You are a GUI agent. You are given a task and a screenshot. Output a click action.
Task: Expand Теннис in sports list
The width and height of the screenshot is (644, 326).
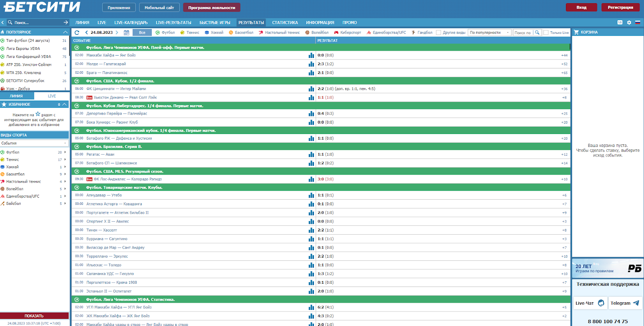click(x=65, y=159)
